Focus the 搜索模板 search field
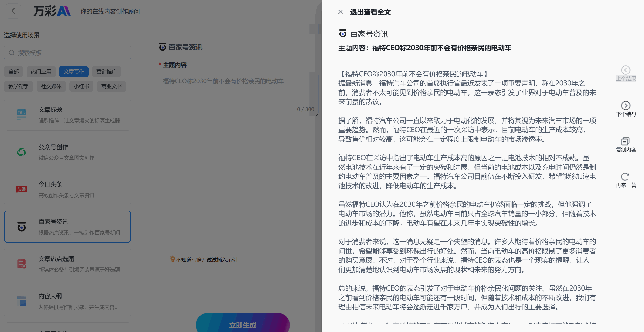644x332 pixels. (68, 53)
